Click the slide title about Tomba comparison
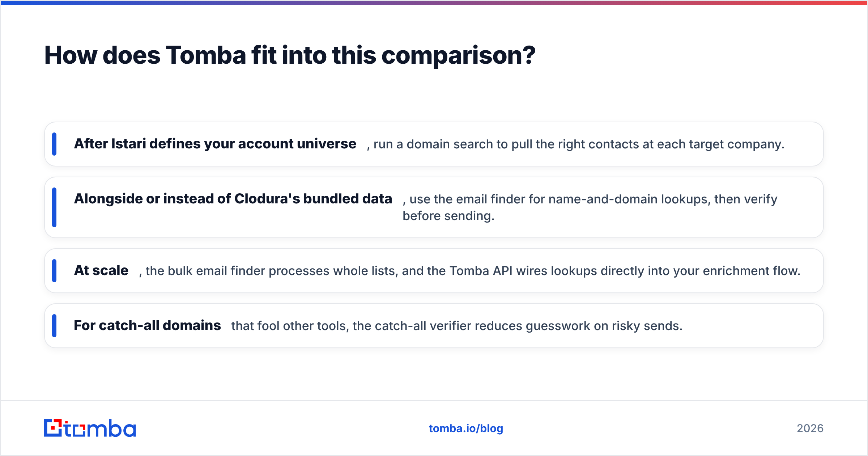868x456 pixels. click(x=290, y=55)
